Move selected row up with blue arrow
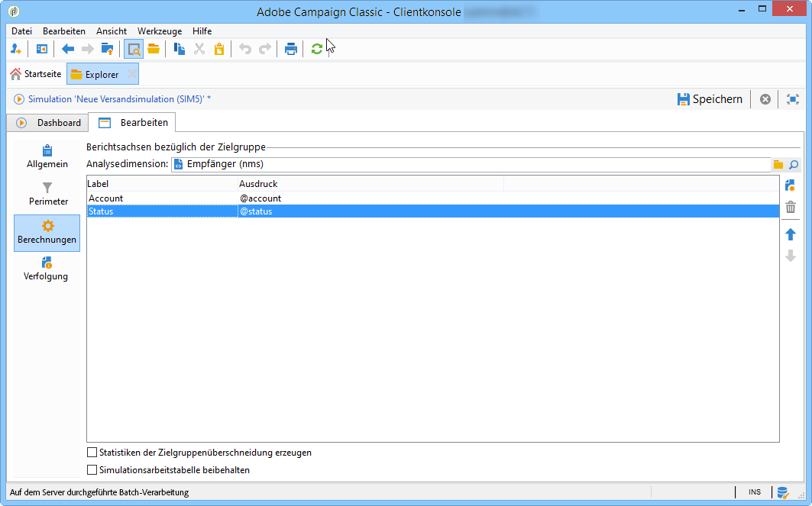The width and height of the screenshot is (812, 506). pyautogui.click(x=791, y=234)
